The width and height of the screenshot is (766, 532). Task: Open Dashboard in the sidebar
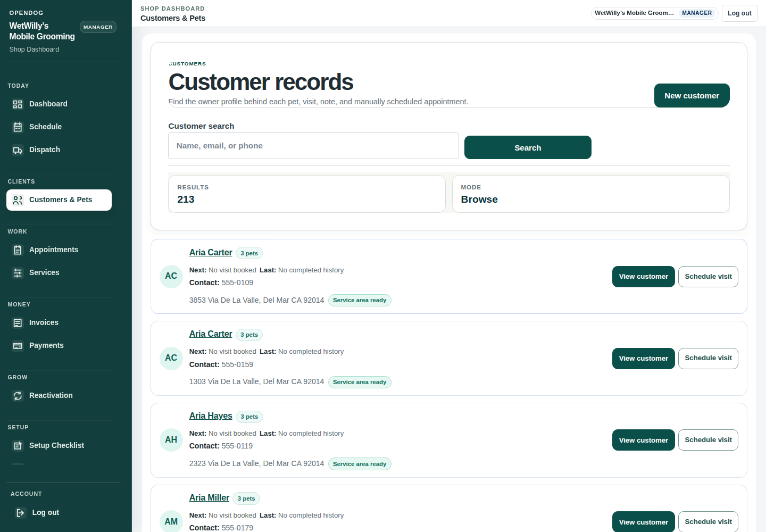click(59, 104)
